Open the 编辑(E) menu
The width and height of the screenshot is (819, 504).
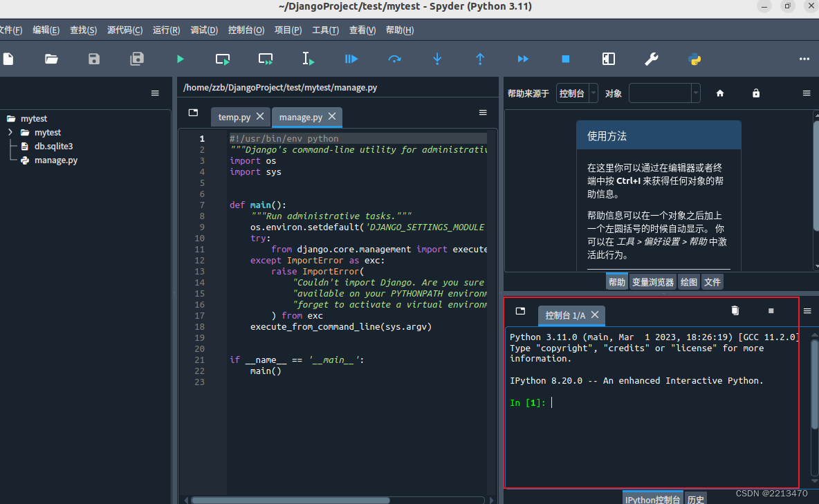point(46,30)
